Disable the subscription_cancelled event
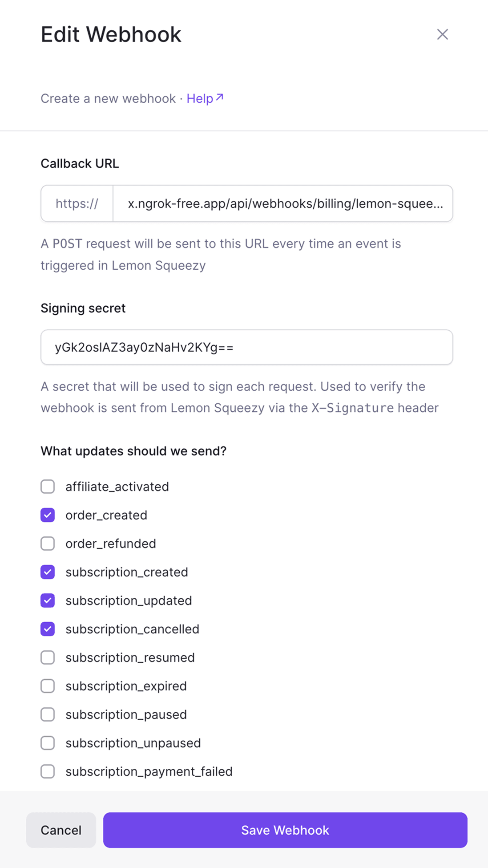The image size is (488, 868). 47,629
